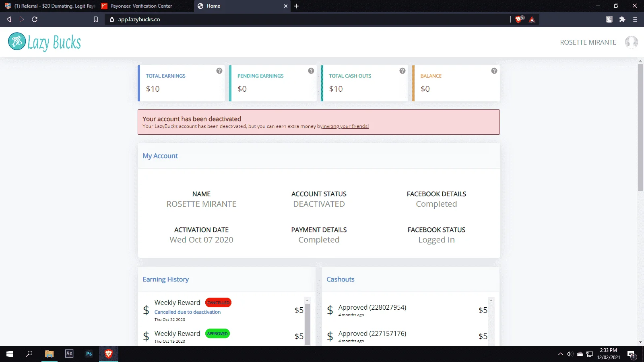Click the Earning History scroll up arrow
Screen dimensions: 644x362
tap(307, 300)
